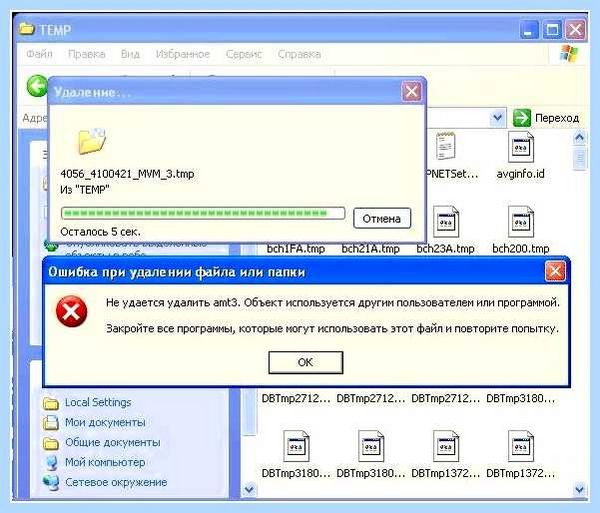
Task: Click the Общие документы folder icon
Action: (x=51, y=443)
